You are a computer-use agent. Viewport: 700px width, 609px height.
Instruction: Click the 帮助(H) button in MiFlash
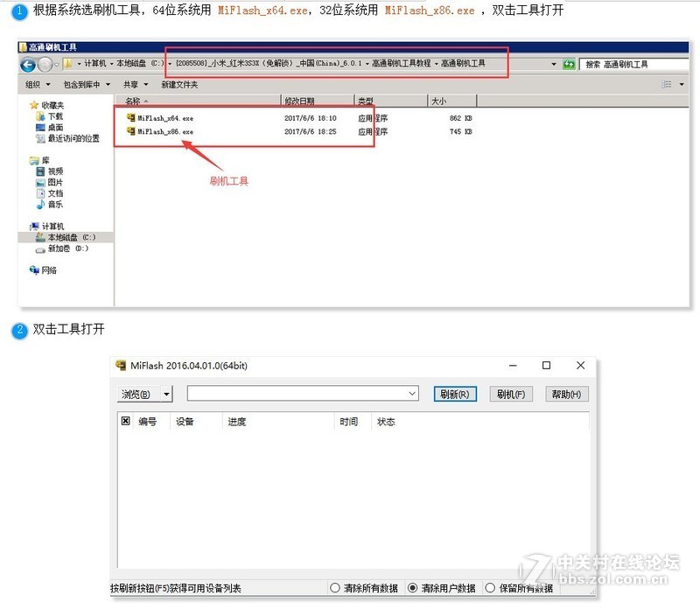(565, 394)
